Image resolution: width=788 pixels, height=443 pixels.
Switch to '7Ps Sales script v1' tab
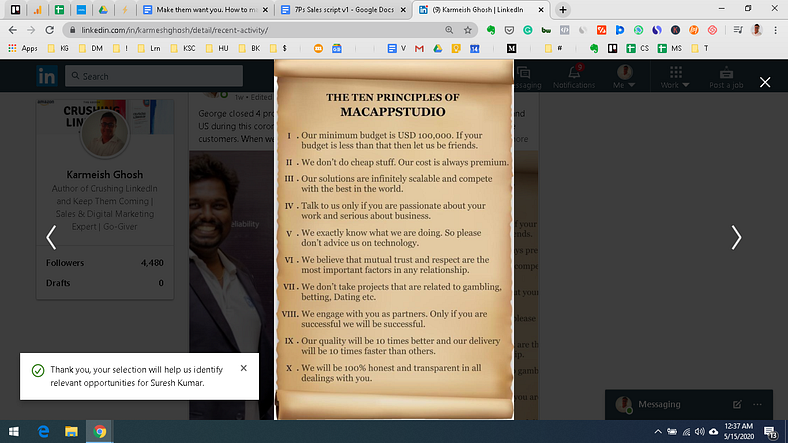coord(344,10)
